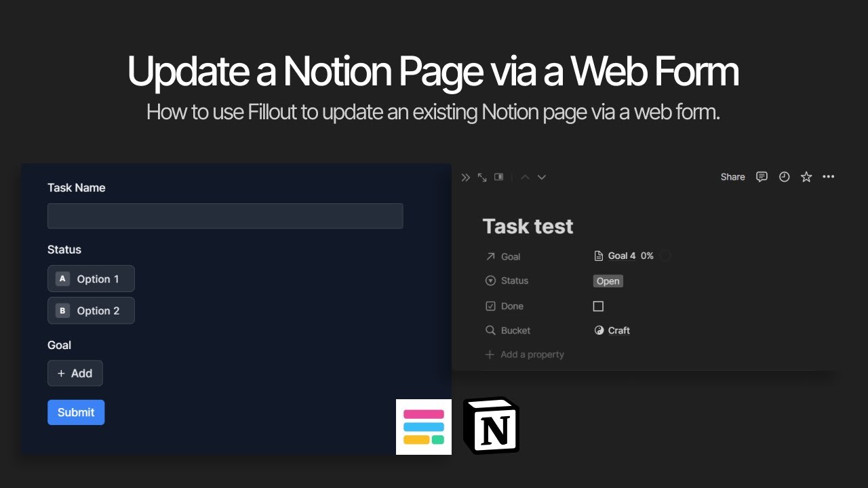Switch peek mode using the side panel layout icon

pos(499,177)
